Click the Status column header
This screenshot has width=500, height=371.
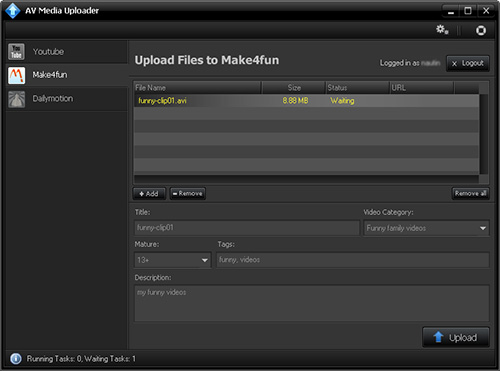(357, 88)
